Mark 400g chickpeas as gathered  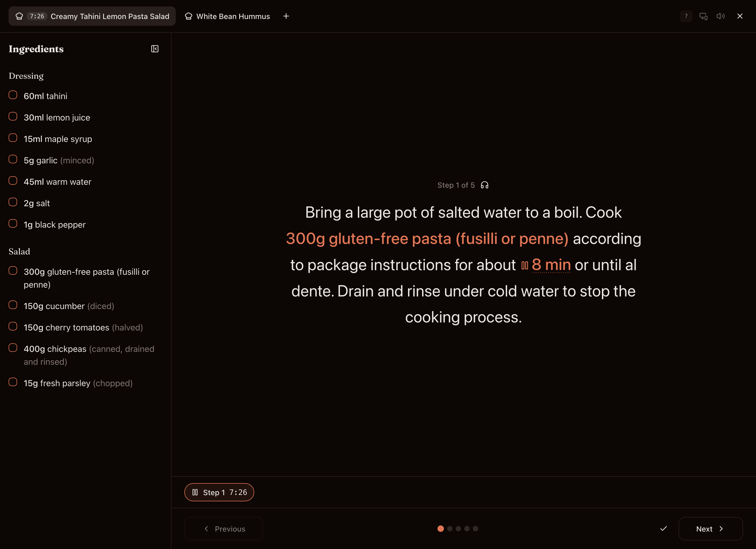pos(13,348)
